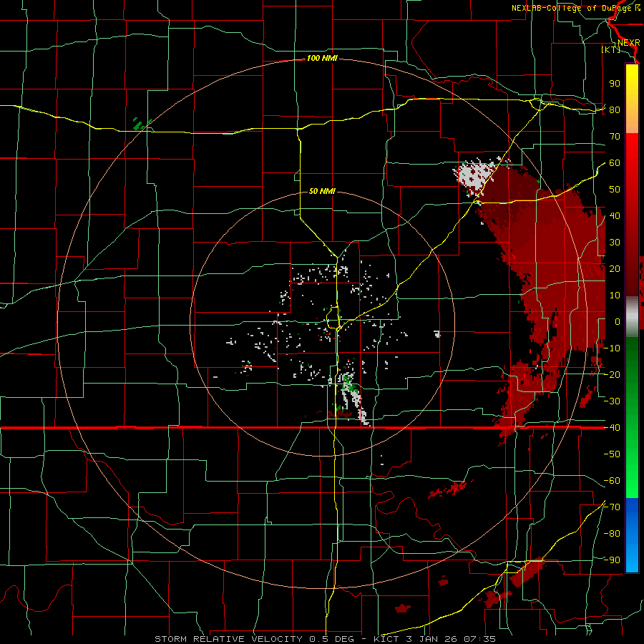This screenshot has width=644, height=644.
Task: Click the 50 value on velocity scale
Action: (x=615, y=190)
